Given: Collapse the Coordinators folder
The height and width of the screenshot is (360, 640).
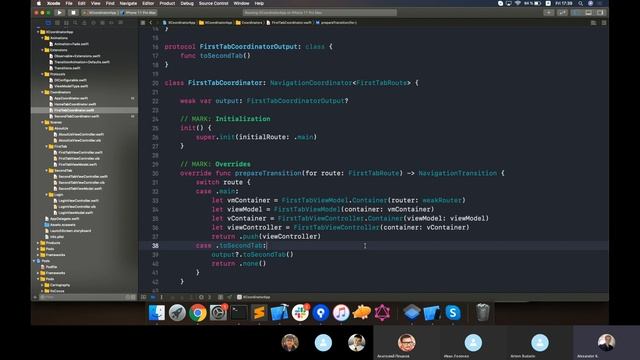Looking at the screenshot, I should click(42, 92).
